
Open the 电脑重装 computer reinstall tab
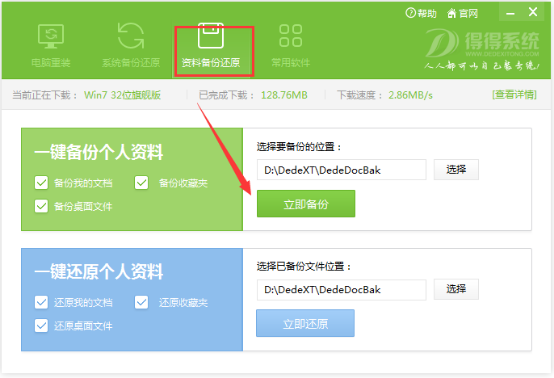point(51,46)
